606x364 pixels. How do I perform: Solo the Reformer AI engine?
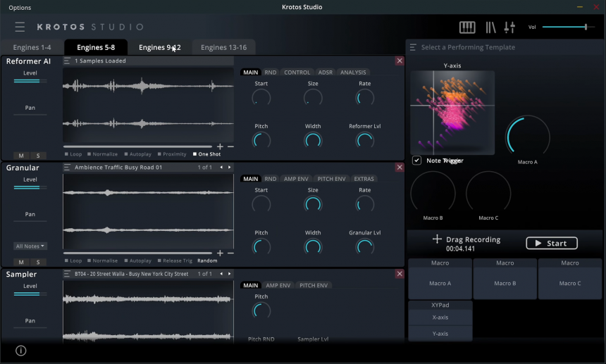(x=38, y=156)
